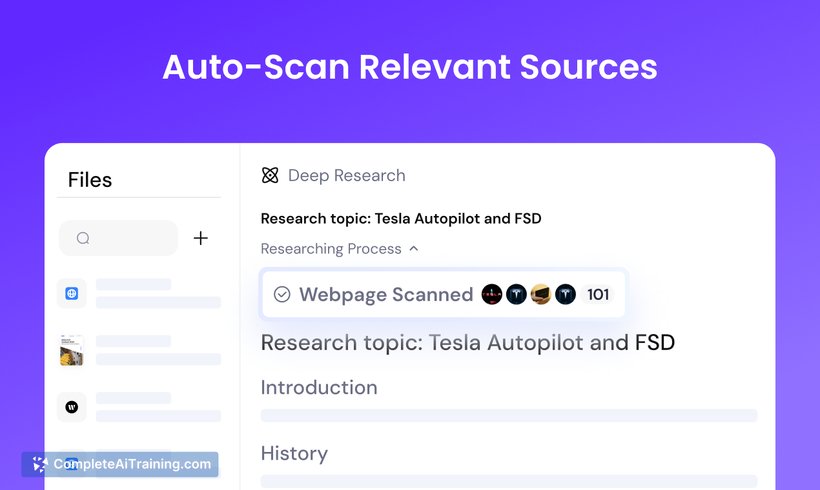Click Researching Process label text
This screenshot has height=490, width=820.
pos(331,248)
